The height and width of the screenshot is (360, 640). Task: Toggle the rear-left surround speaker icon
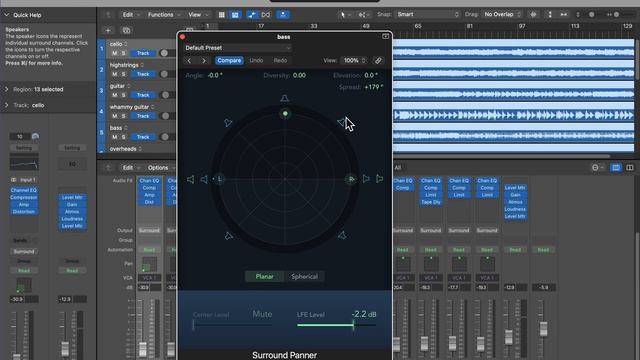coord(229,236)
